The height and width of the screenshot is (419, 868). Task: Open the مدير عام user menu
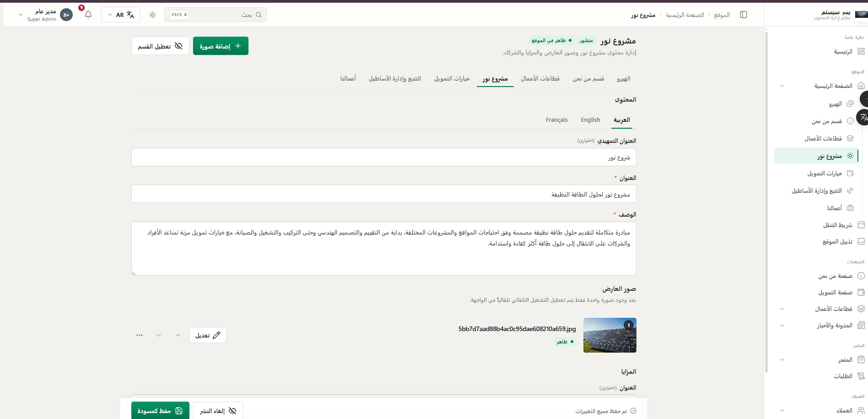pos(45,15)
